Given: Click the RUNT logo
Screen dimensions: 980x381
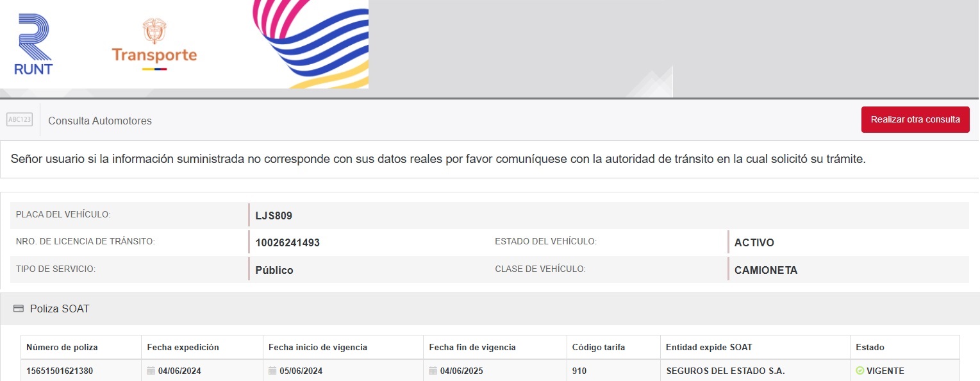Looking at the screenshot, I should (x=33, y=44).
